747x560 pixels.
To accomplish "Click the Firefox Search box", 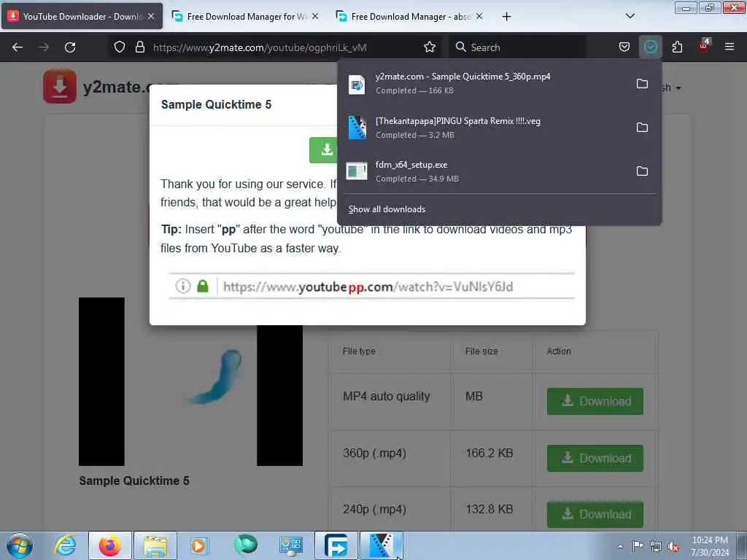I will 517,47.
